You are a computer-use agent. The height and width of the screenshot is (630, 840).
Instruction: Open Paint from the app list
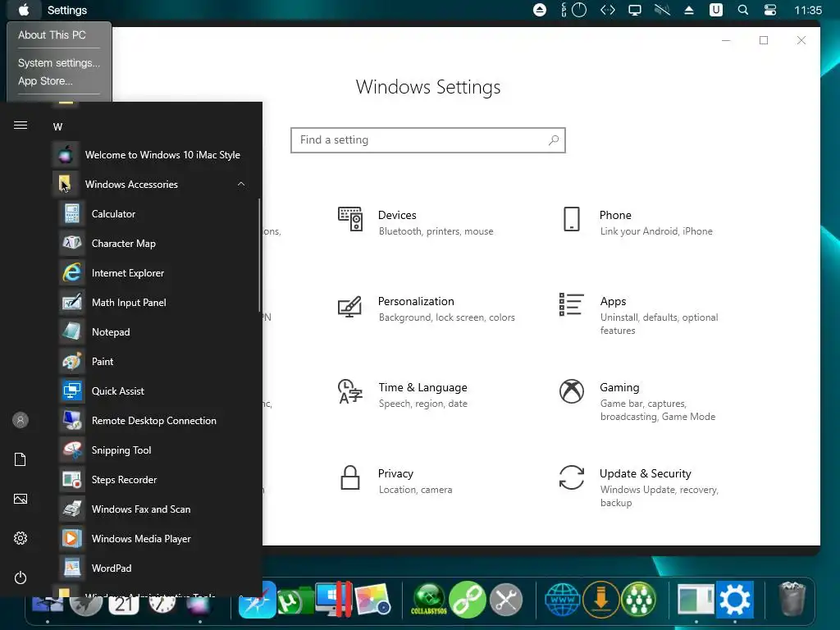[155, 361]
